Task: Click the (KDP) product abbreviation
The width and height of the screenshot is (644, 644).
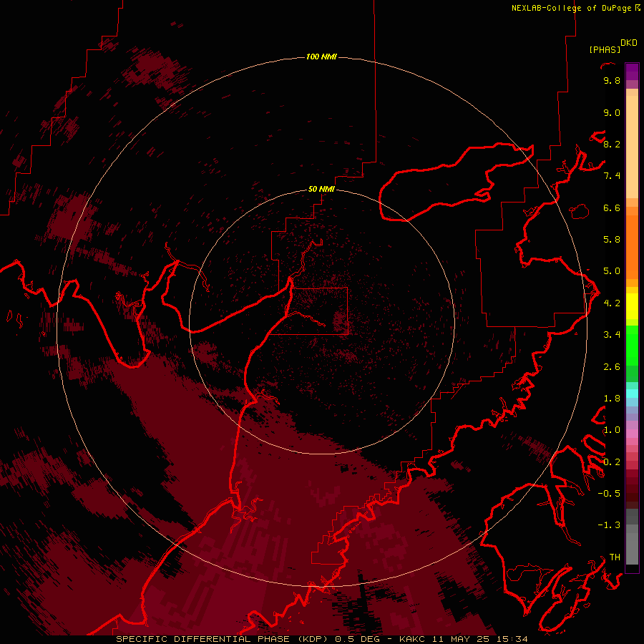Action: tap(313, 639)
